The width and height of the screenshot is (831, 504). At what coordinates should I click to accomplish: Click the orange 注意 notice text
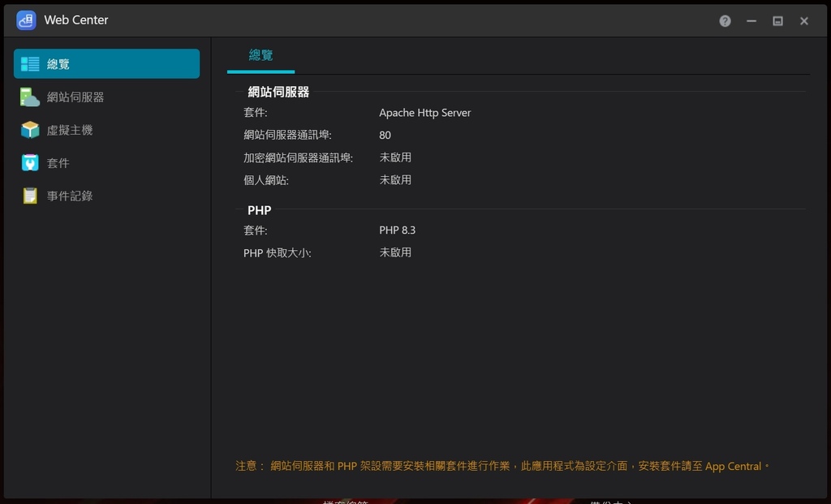pos(502,466)
